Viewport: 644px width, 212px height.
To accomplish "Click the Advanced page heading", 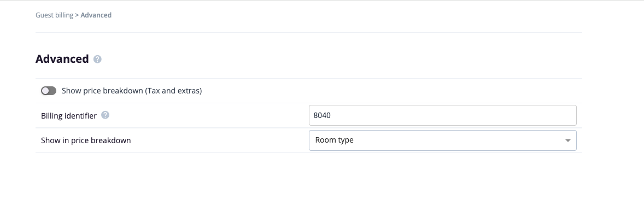I will click(x=62, y=59).
